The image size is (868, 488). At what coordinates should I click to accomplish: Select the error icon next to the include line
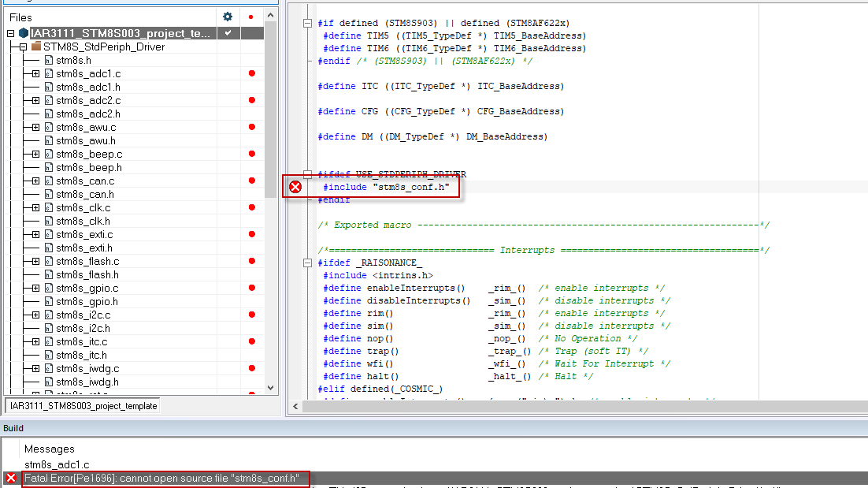point(295,186)
